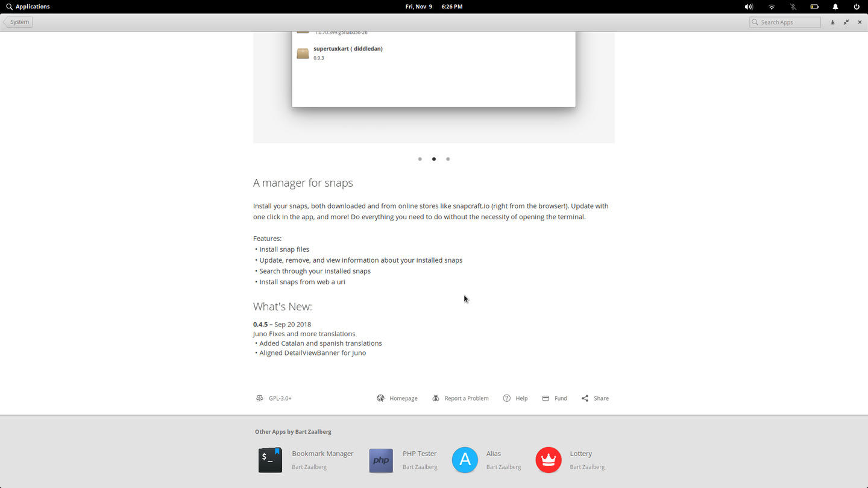Click the app screenshot thumbnail
Viewport: 868px width, 488px height.
point(434,87)
